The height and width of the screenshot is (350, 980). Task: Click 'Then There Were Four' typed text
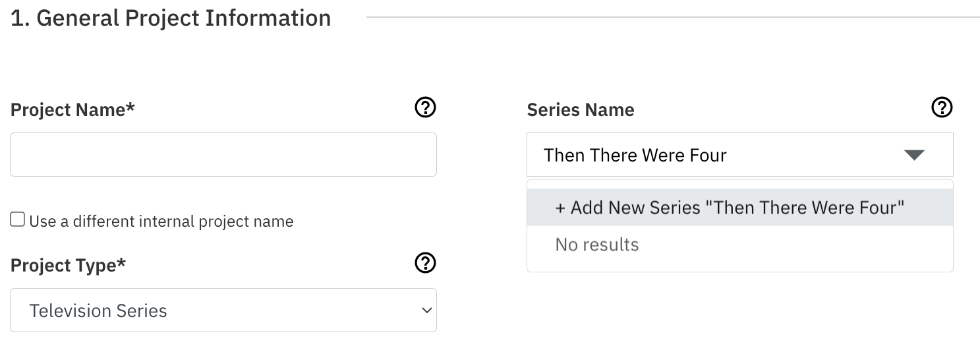(x=635, y=156)
